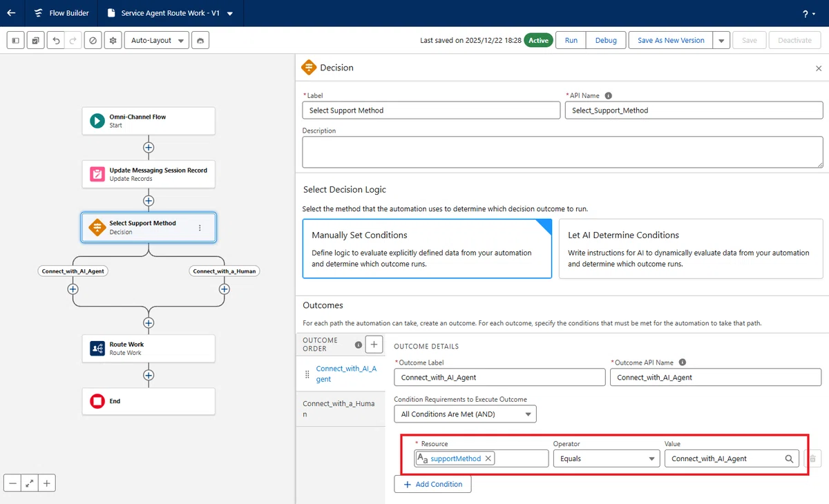Click the API Name input field
The width and height of the screenshot is (829, 504).
(694, 110)
